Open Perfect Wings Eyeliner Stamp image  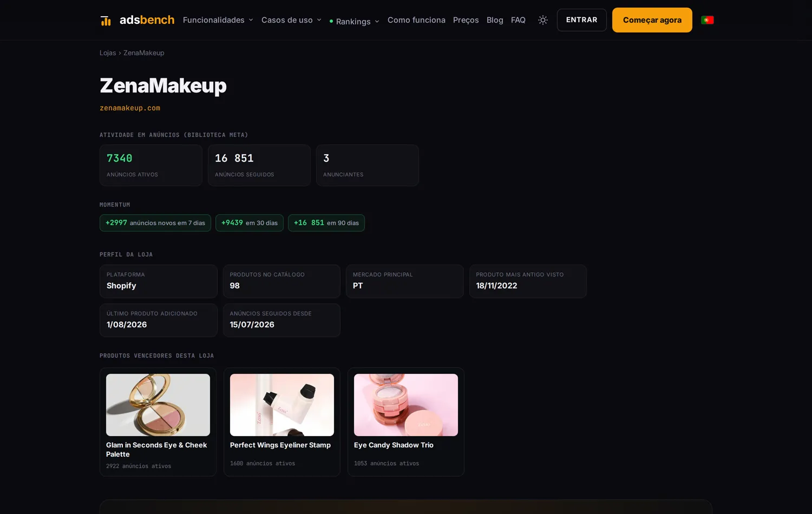(x=282, y=405)
